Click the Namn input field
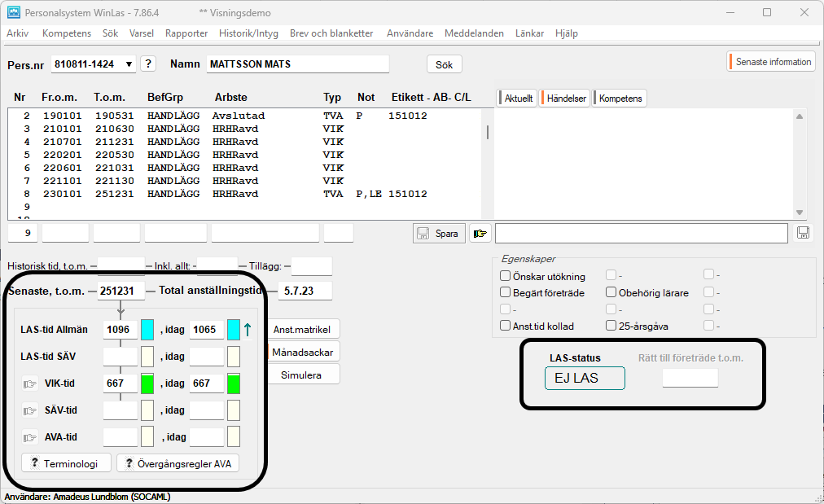Viewport: 824px width, 504px height. click(x=297, y=64)
